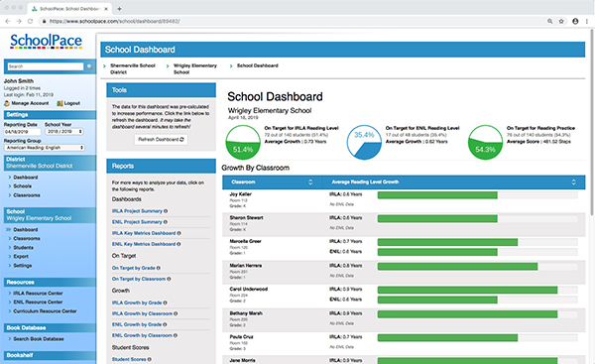Click the School Dashboard breadcrumb
Viewport: 595px width, 364px height.
[257, 65]
